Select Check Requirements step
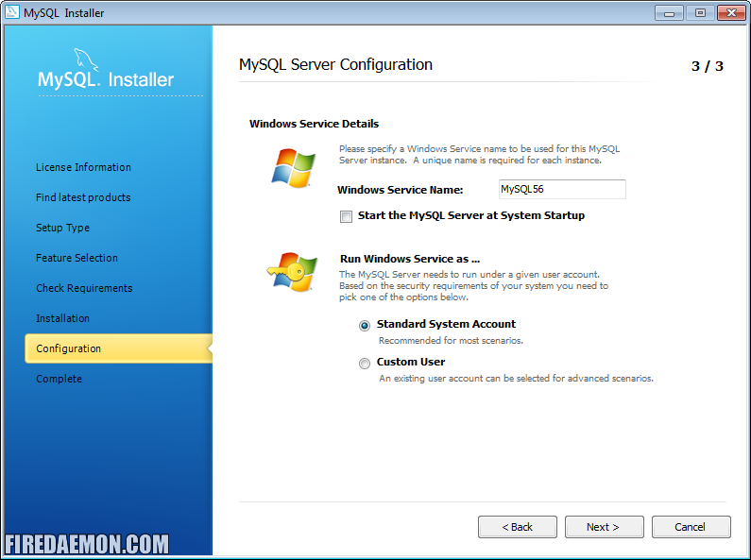The width and height of the screenshot is (751, 560). 84,288
